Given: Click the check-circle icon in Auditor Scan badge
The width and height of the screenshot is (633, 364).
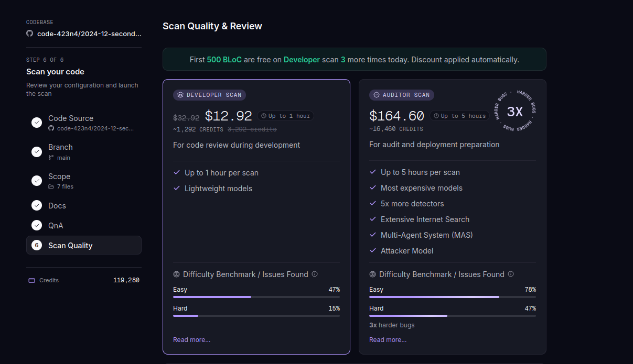Looking at the screenshot, I should point(377,95).
